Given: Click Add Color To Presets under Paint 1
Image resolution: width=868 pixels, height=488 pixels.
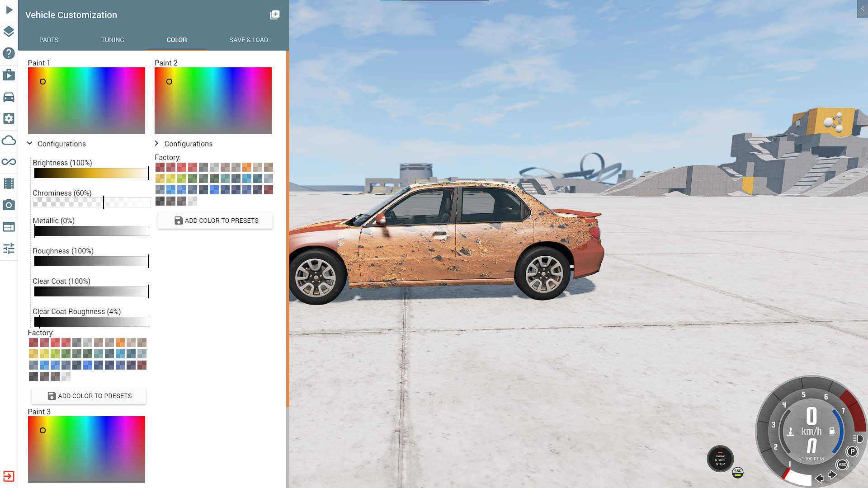Looking at the screenshot, I should click(x=89, y=396).
